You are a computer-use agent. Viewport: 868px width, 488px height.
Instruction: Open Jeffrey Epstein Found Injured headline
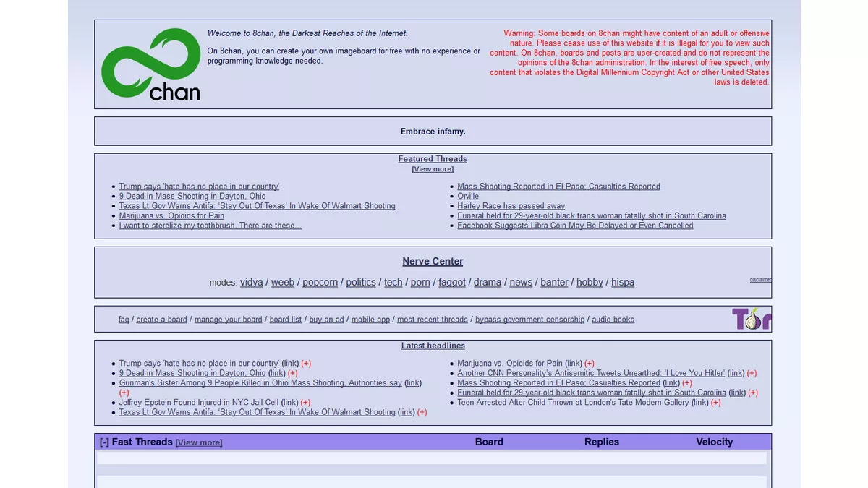(199, 403)
